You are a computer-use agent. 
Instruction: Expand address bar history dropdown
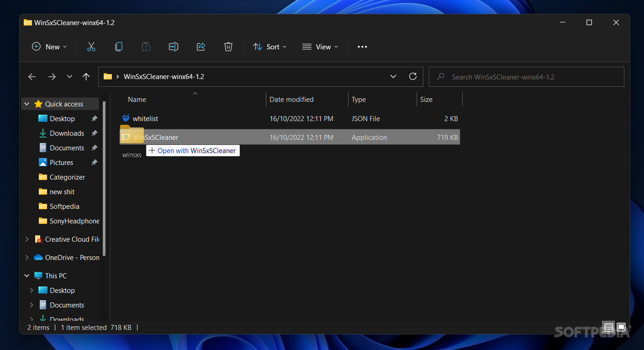coord(393,76)
